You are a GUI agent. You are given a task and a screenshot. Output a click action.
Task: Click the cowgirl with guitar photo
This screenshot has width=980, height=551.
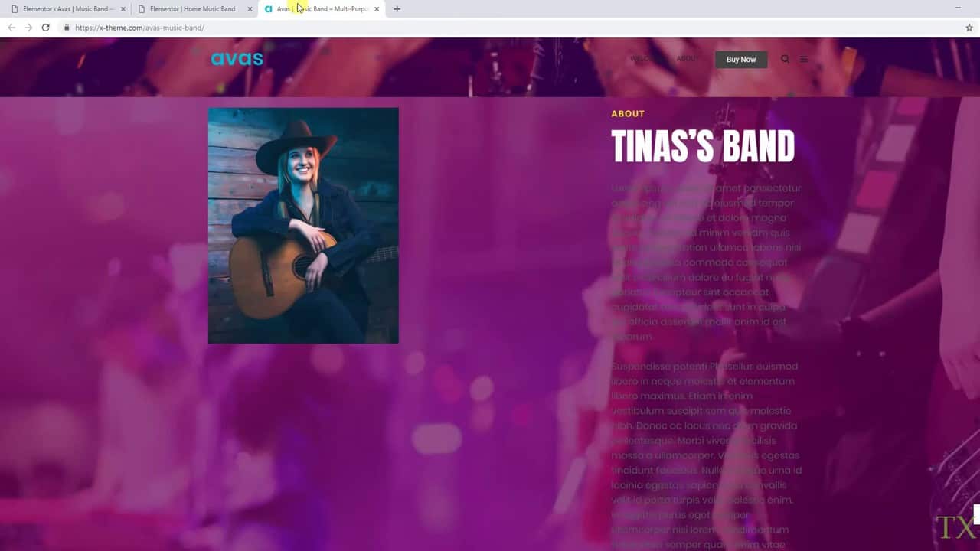coord(303,225)
